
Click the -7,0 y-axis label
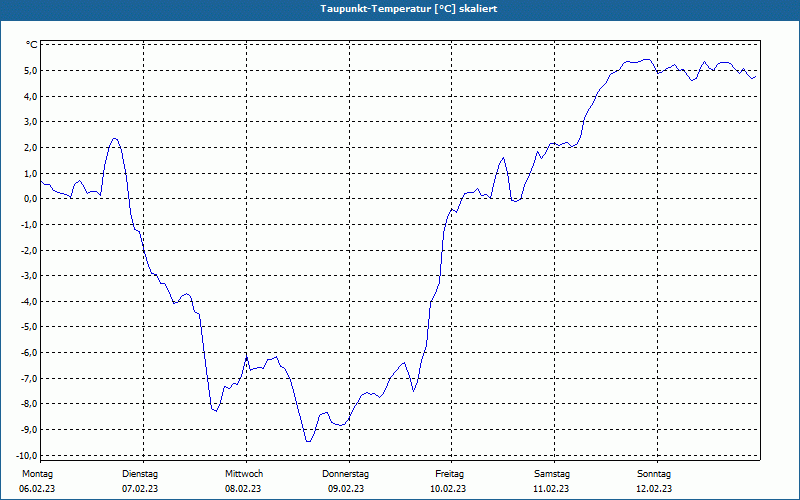point(29,379)
